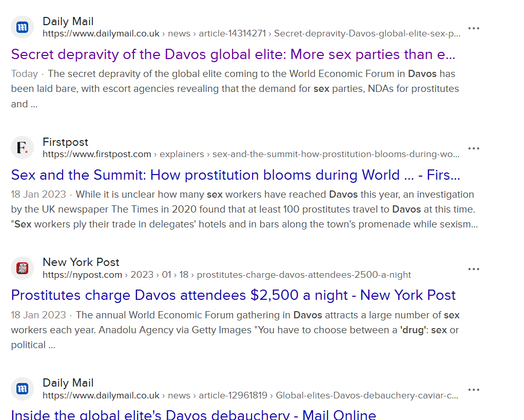Open three-dot menu for Firstpost result
Viewport: 524px width, 420px height.
[x=474, y=148]
